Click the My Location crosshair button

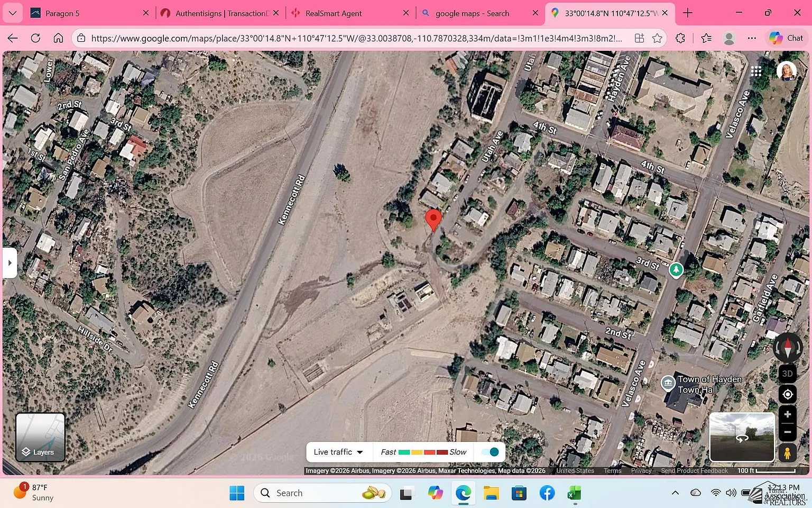787,394
